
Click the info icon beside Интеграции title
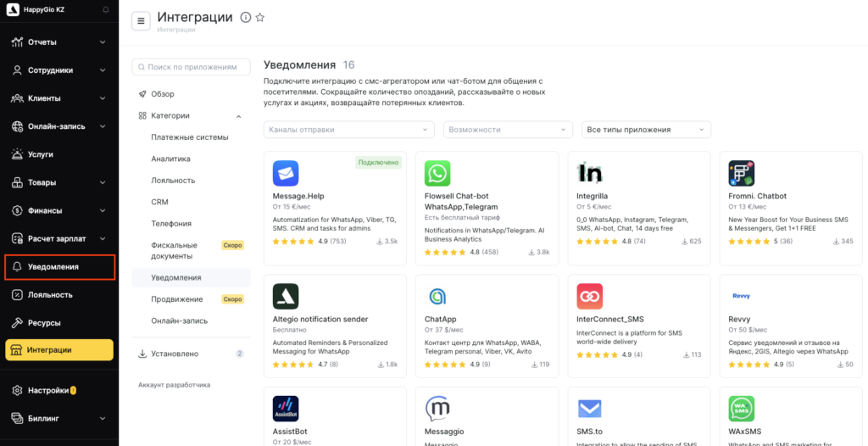tap(246, 18)
